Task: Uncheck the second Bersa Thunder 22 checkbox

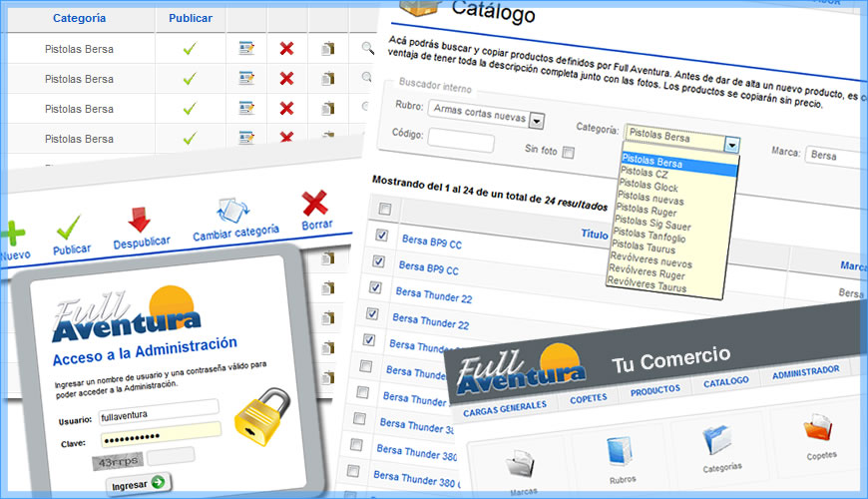Action: pyautogui.click(x=372, y=314)
